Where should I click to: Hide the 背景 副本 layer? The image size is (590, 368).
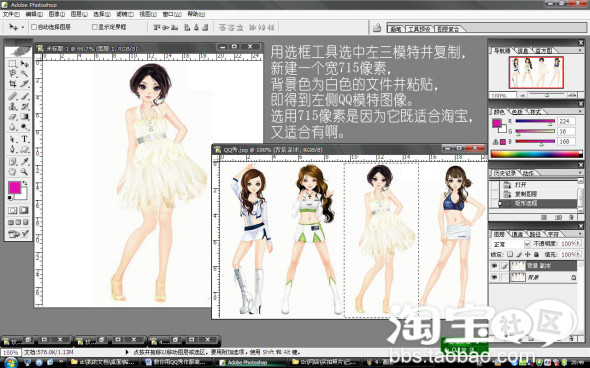(494, 266)
